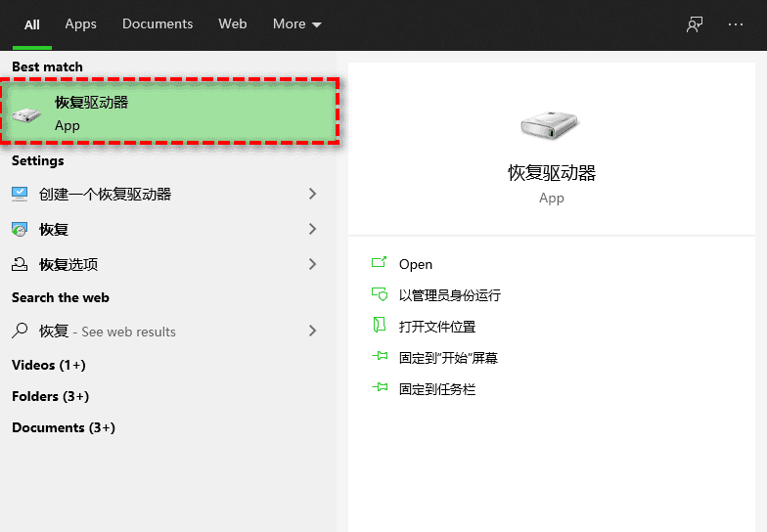
Task: Expand the web results chevron
Action: [313, 331]
